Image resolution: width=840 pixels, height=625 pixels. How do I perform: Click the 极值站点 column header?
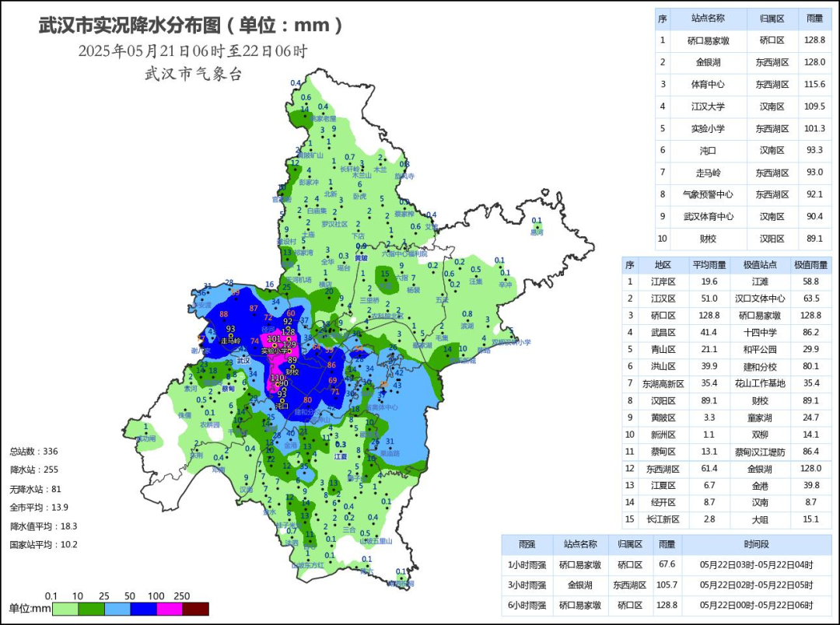[x=760, y=265]
